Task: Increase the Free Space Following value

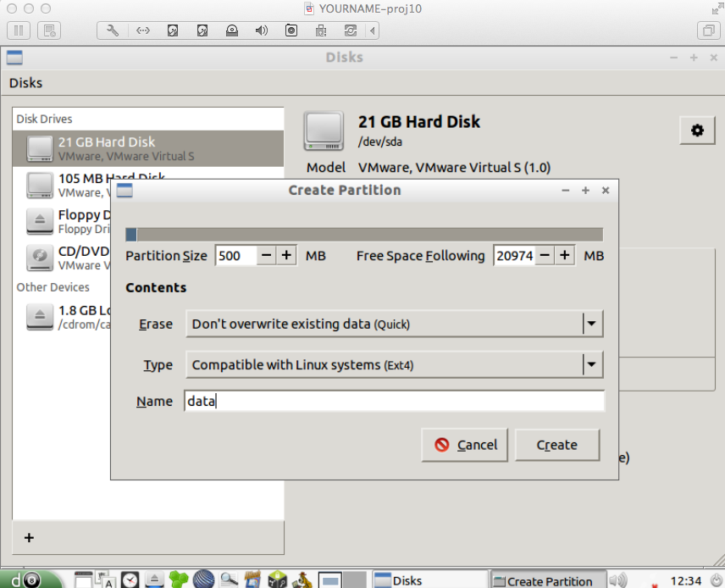Action: (x=565, y=255)
